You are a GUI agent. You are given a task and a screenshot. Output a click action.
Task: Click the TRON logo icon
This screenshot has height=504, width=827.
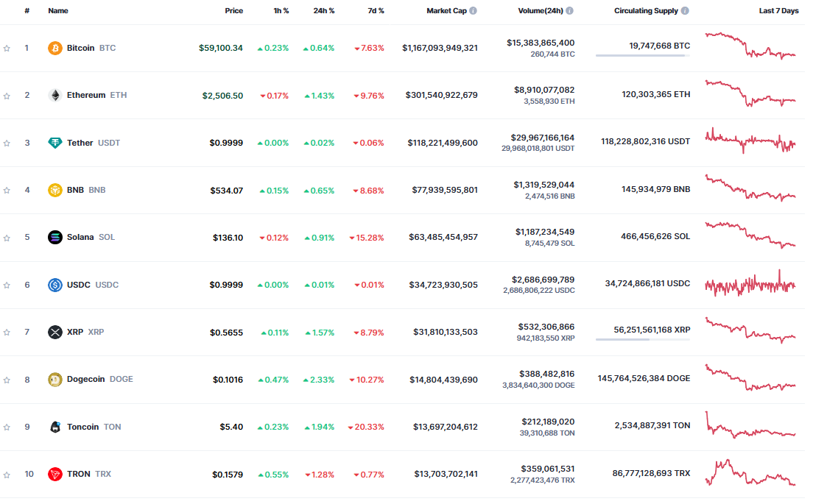click(55, 474)
